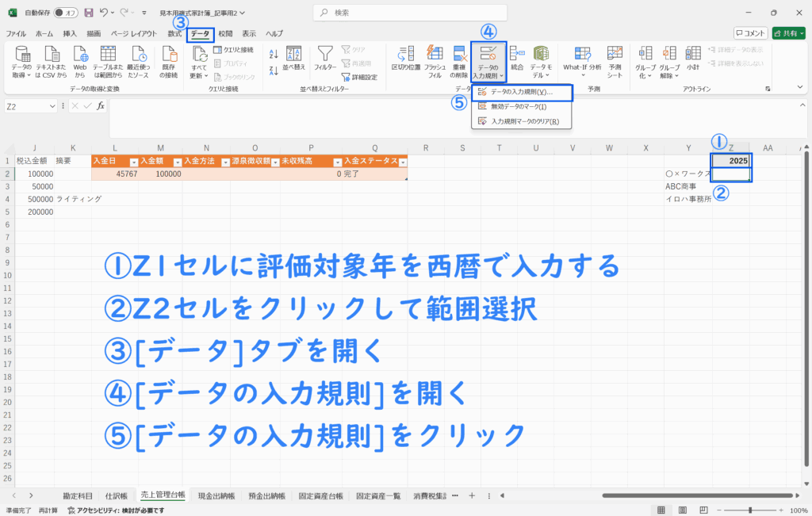Click the Filter funnel icon in ribbon
This screenshot has width=812, height=516.
click(x=326, y=55)
